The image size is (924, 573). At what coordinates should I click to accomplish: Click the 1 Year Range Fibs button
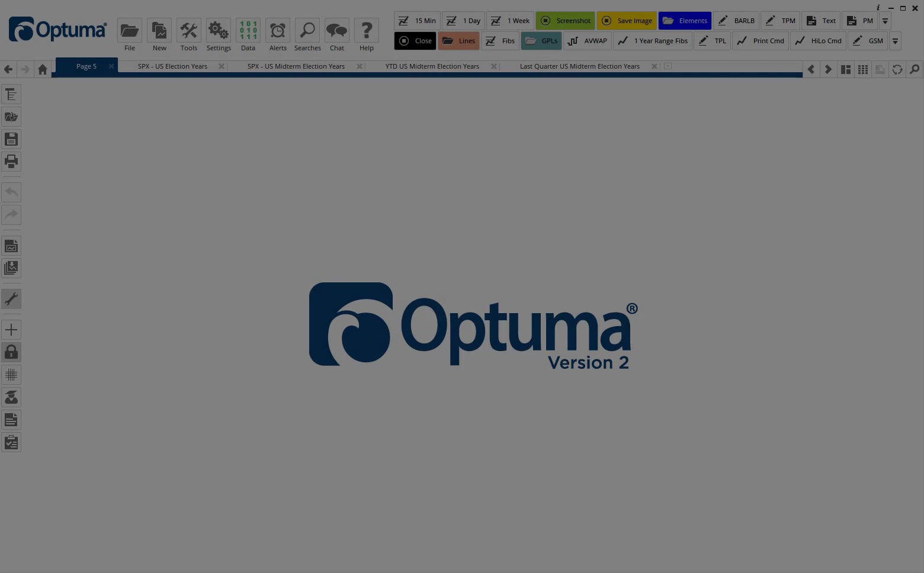(x=653, y=41)
